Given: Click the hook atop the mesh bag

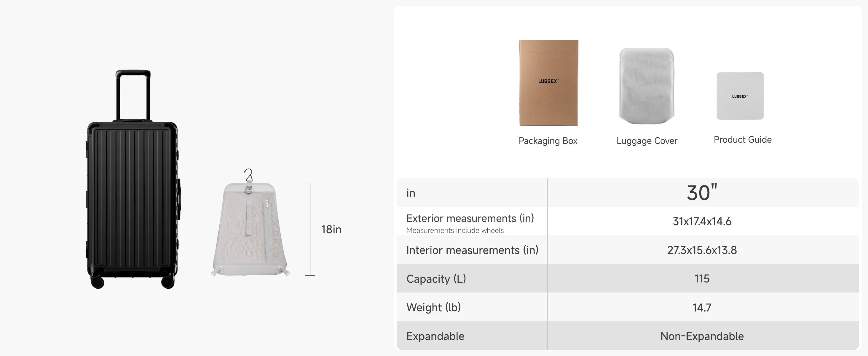Looking at the screenshot, I should point(249,175).
